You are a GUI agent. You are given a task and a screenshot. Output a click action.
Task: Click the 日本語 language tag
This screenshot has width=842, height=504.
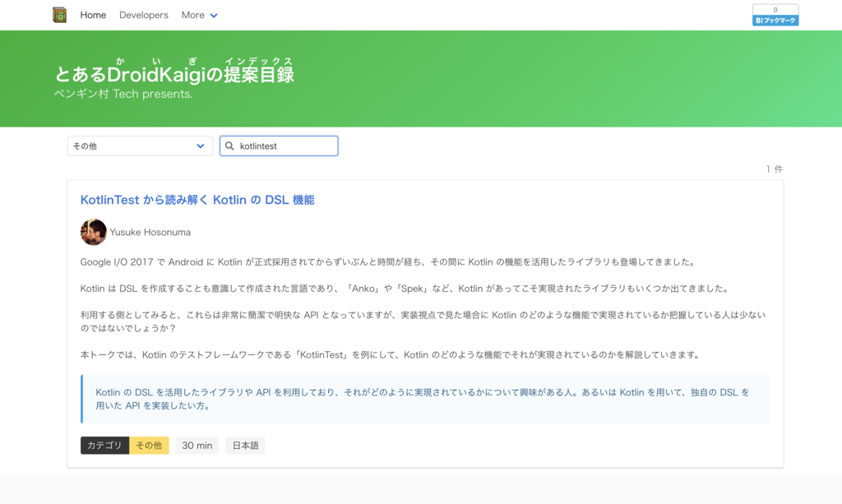click(x=245, y=446)
